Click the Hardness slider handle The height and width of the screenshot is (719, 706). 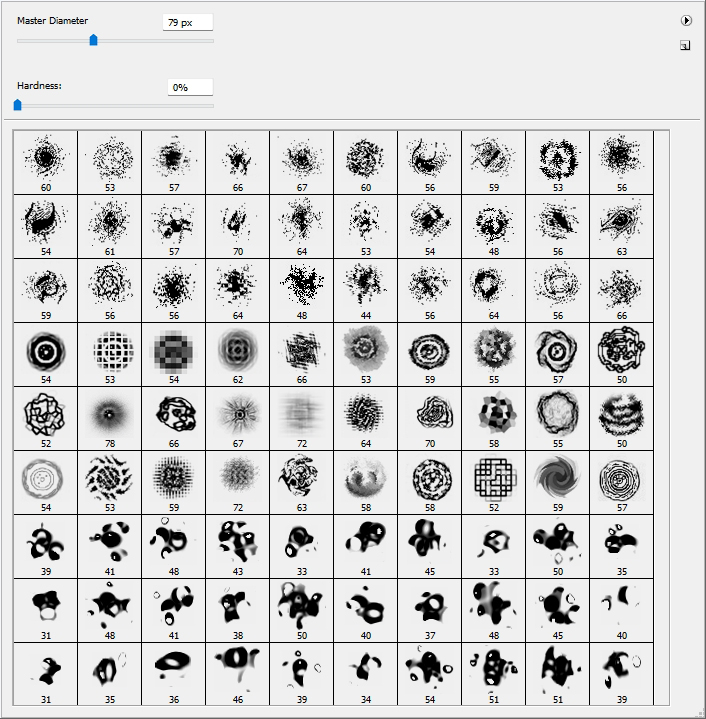(17, 104)
